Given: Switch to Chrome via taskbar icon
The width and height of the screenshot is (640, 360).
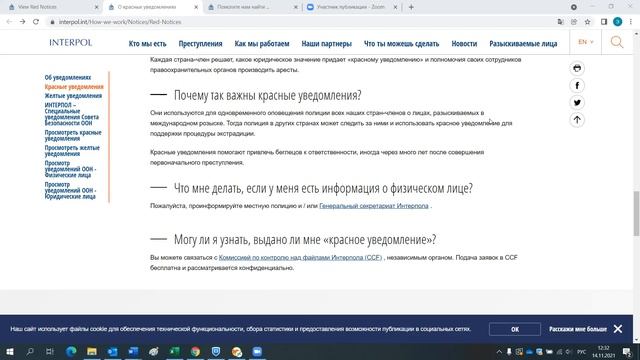Looking at the screenshot, I should coord(195,351).
